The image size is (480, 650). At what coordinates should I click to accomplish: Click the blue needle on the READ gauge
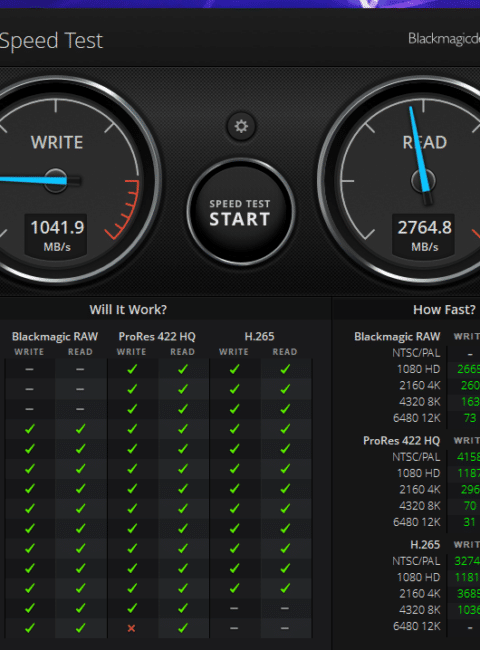(x=419, y=149)
